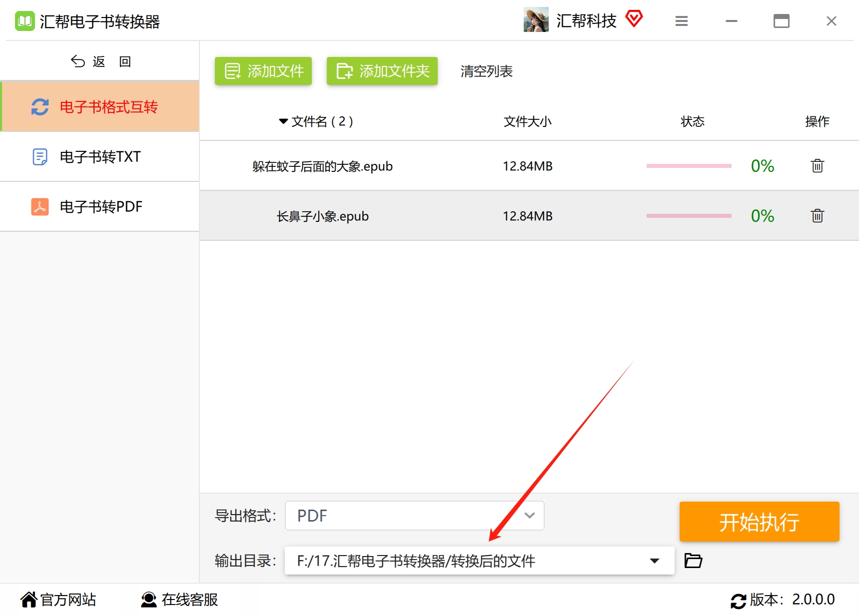Click the hamburger menu icon in title bar
The width and height of the screenshot is (859, 616).
[682, 21]
